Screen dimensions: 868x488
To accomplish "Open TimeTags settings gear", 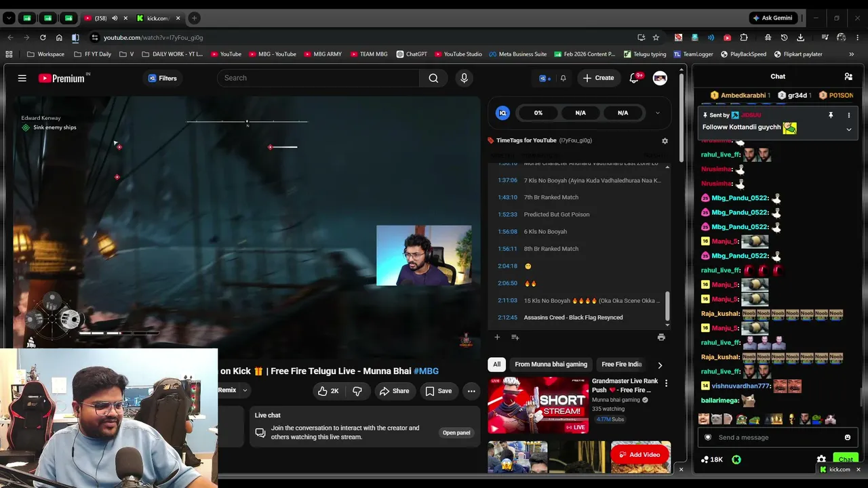I will pyautogui.click(x=665, y=141).
